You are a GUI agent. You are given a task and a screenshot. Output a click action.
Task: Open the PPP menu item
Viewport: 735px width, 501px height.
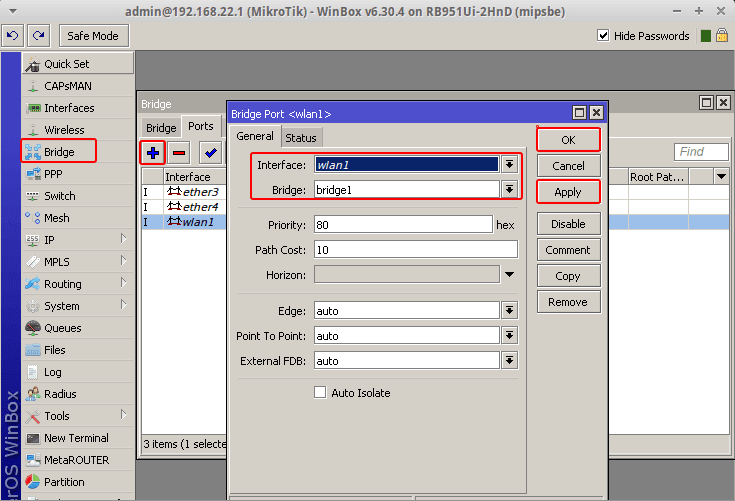pyautogui.click(x=78, y=174)
